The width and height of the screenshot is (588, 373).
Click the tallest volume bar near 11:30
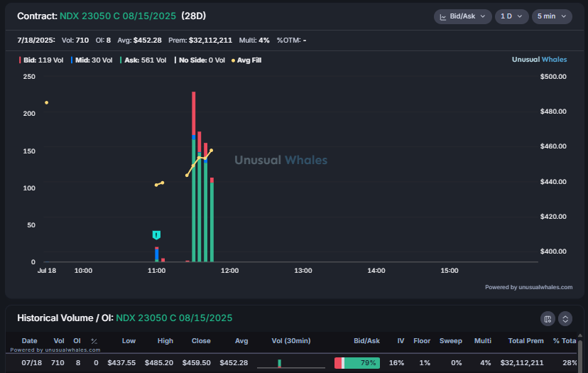[193, 176]
